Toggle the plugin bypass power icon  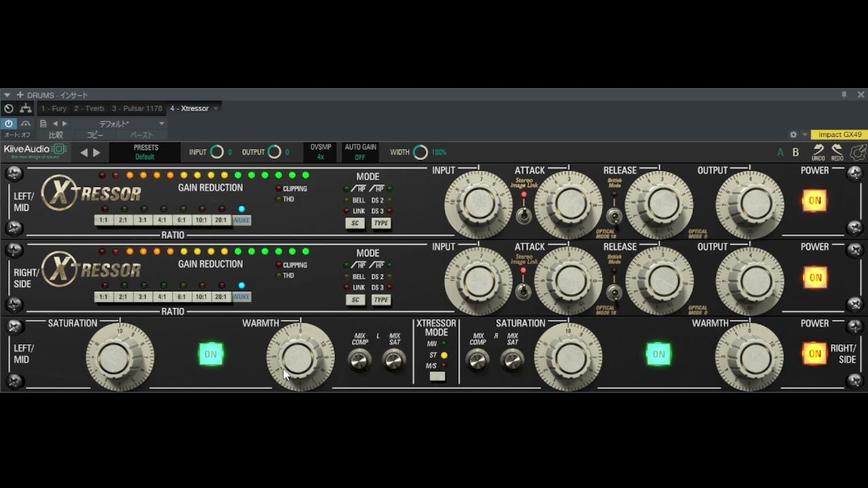pos(9,124)
